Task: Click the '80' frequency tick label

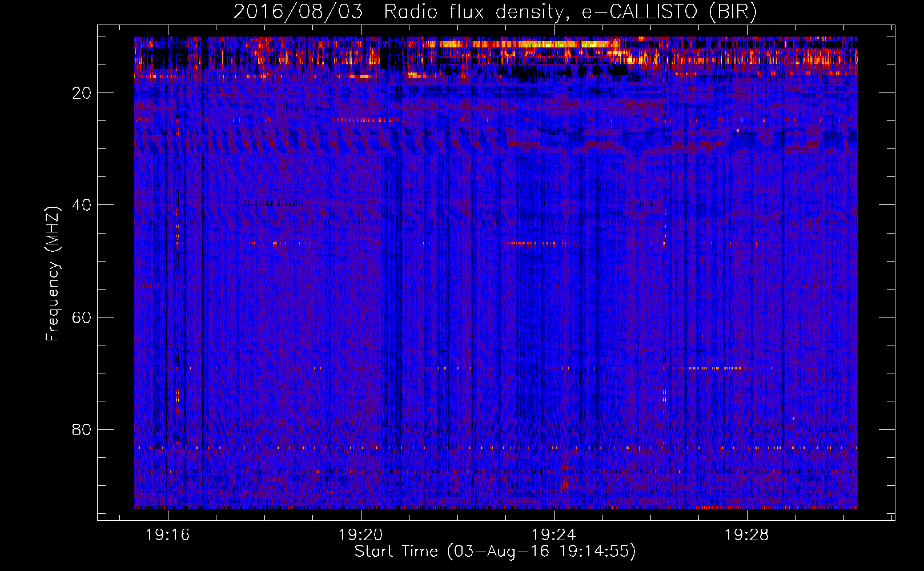Action: point(82,429)
